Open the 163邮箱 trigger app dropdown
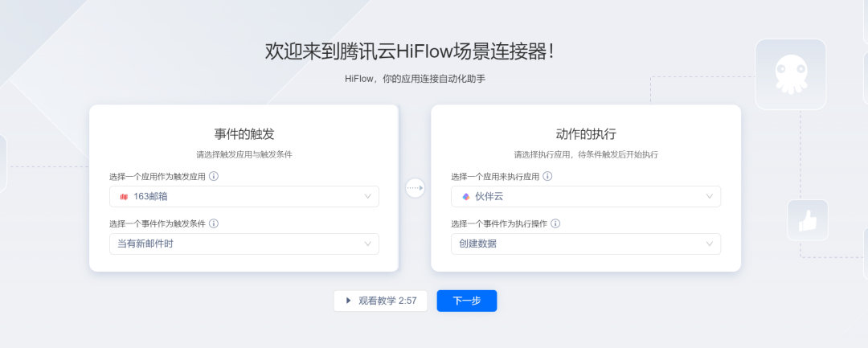The image size is (868, 348). click(244, 196)
